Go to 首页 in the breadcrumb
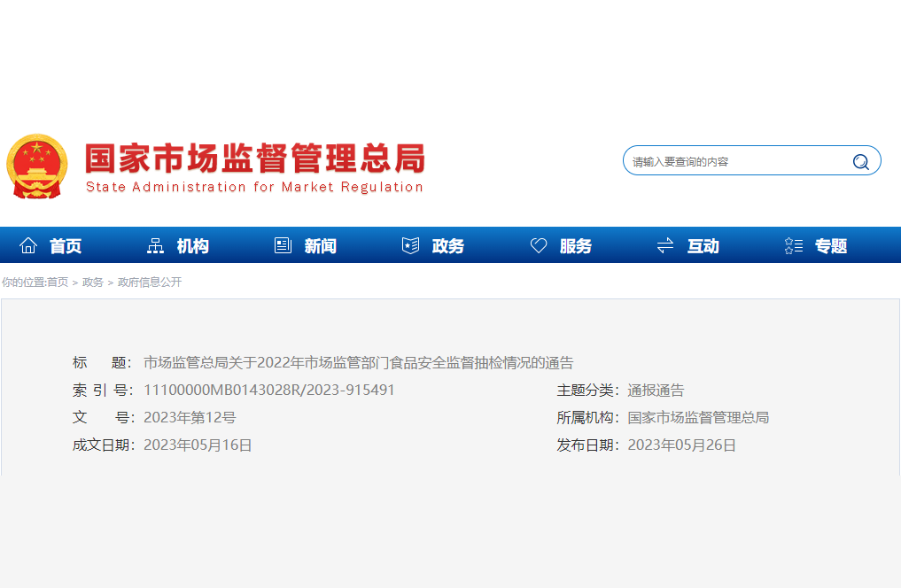Viewport: 901px width, 588px height. pos(57,282)
